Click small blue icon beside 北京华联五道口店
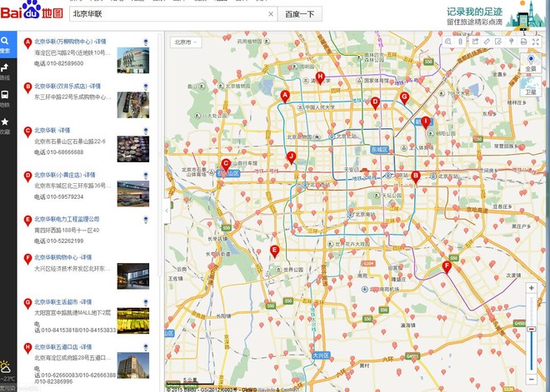Viewport: 550px width, 392px height. [146, 347]
